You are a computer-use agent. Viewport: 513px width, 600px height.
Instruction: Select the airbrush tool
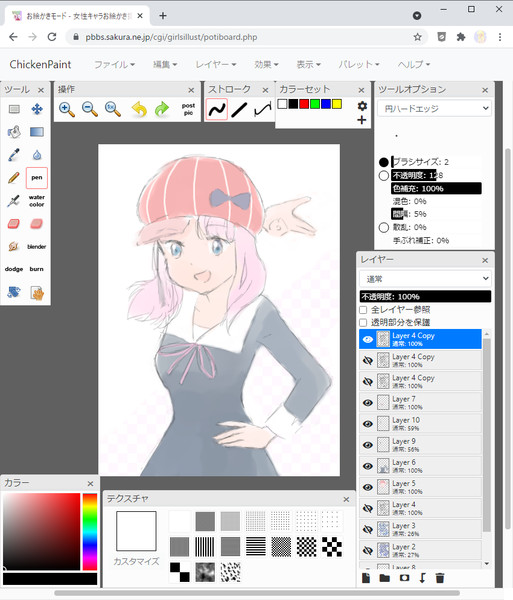click(x=14, y=201)
